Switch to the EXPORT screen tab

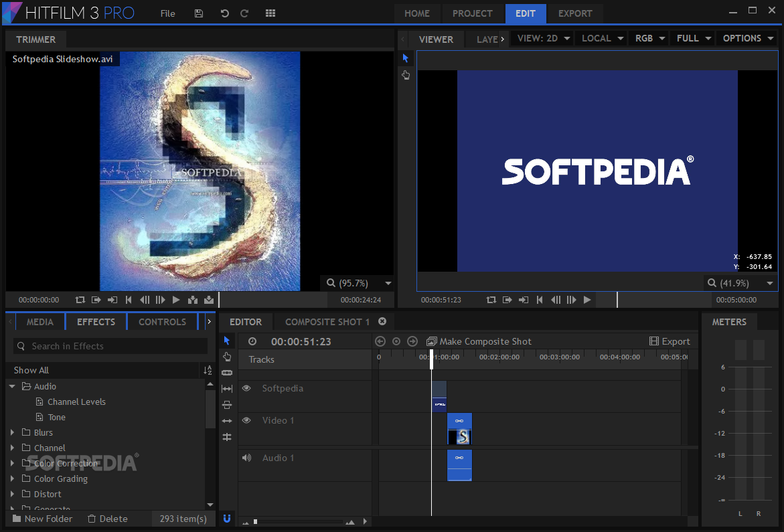click(575, 13)
